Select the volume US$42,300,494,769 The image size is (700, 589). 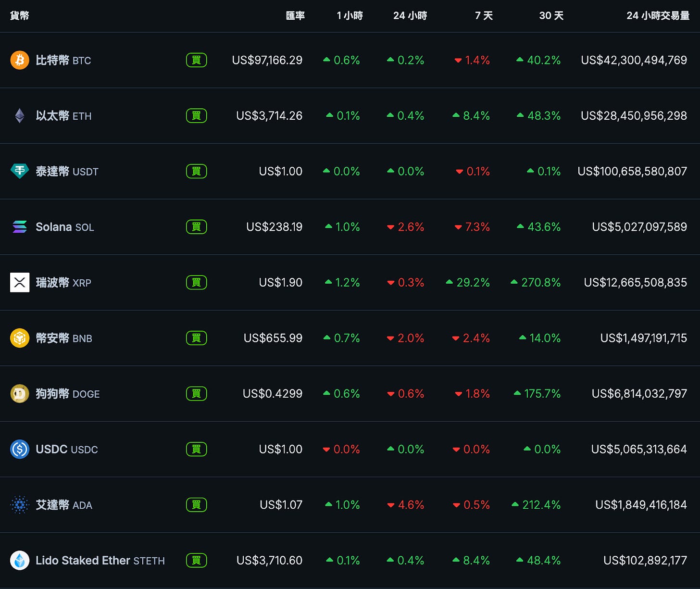[634, 60]
